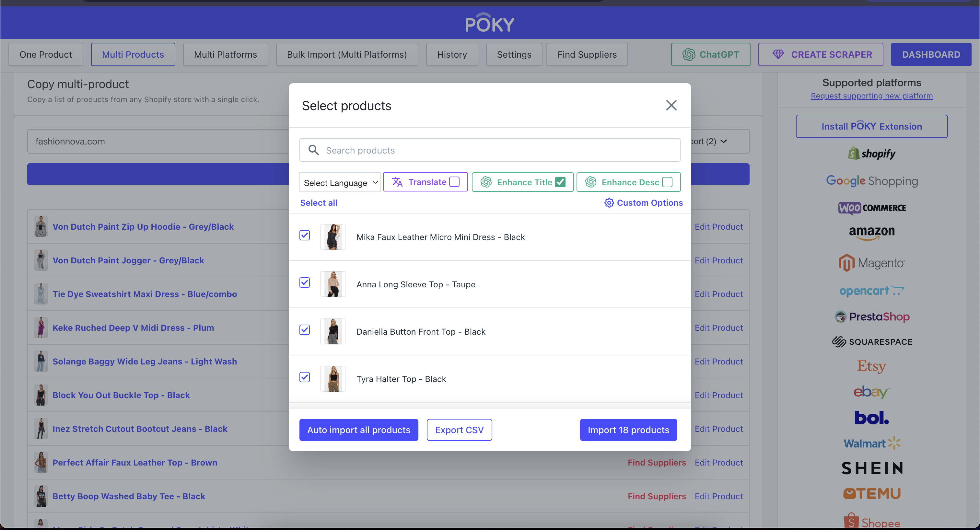This screenshot has width=980, height=530.
Task: Click Import 18 products button
Action: coord(628,430)
